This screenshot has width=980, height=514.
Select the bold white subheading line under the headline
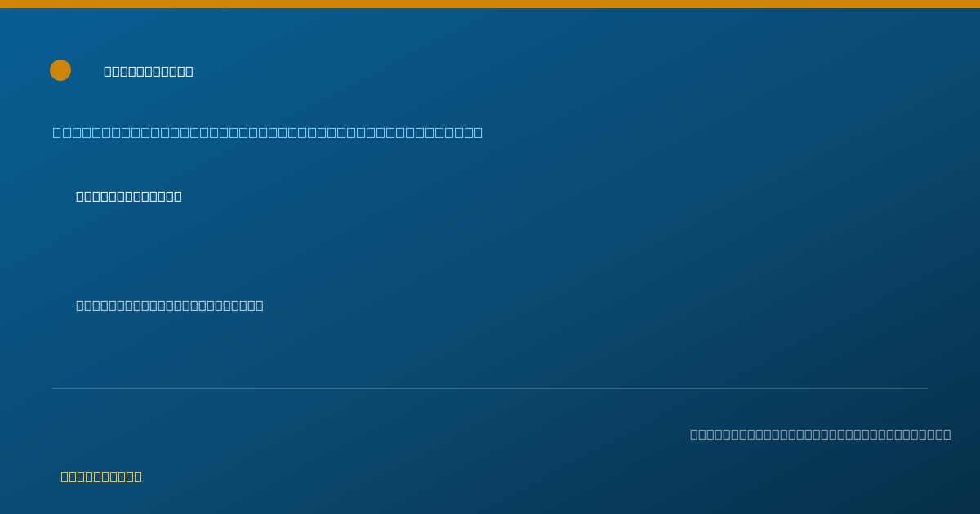tap(129, 196)
